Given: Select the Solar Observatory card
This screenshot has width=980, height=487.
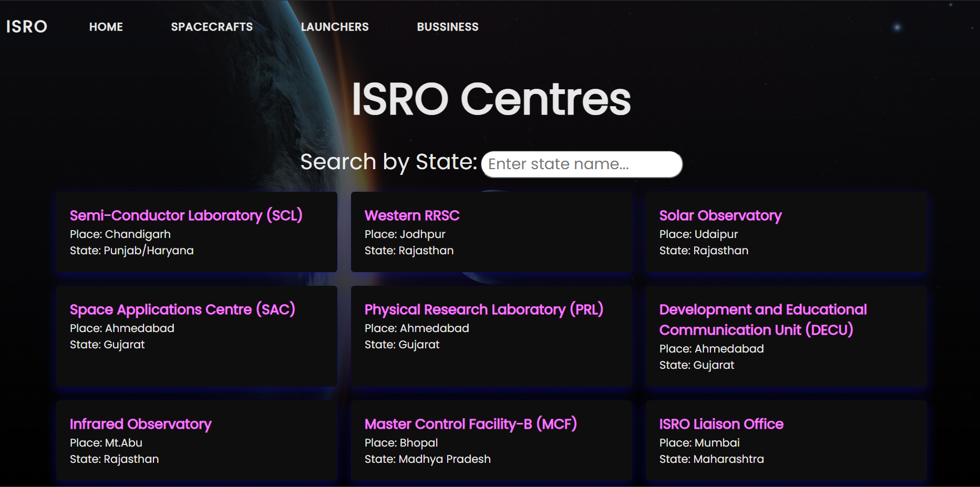Looking at the screenshot, I should pos(786,232).
